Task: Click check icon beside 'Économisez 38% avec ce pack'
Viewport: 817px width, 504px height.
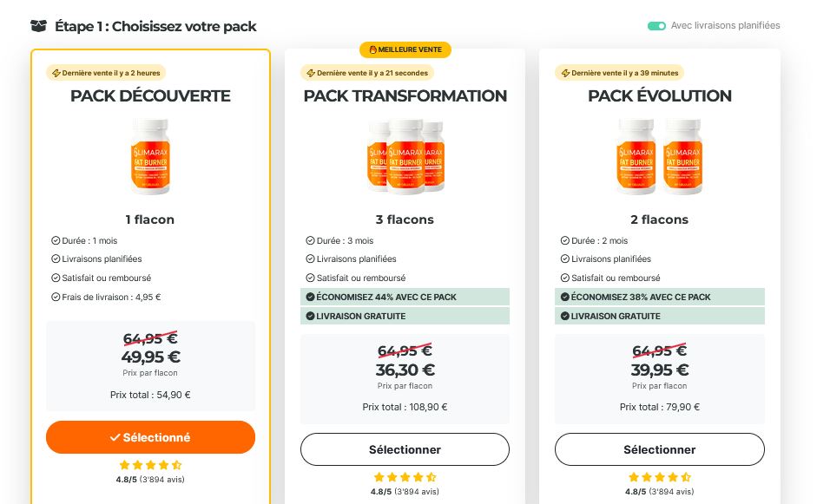Action: [x=564, y=297]
